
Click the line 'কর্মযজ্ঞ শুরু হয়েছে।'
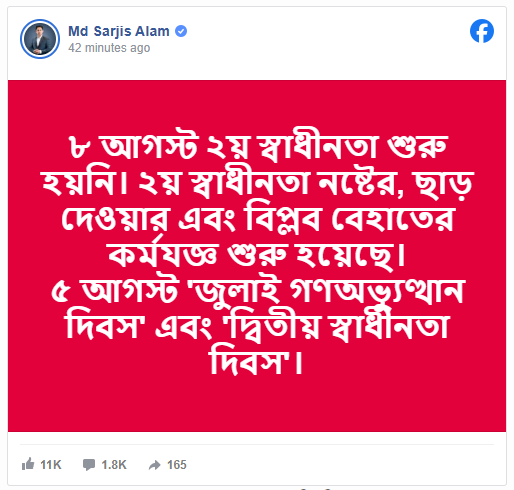pyautogui.click(x=257, y=254)
